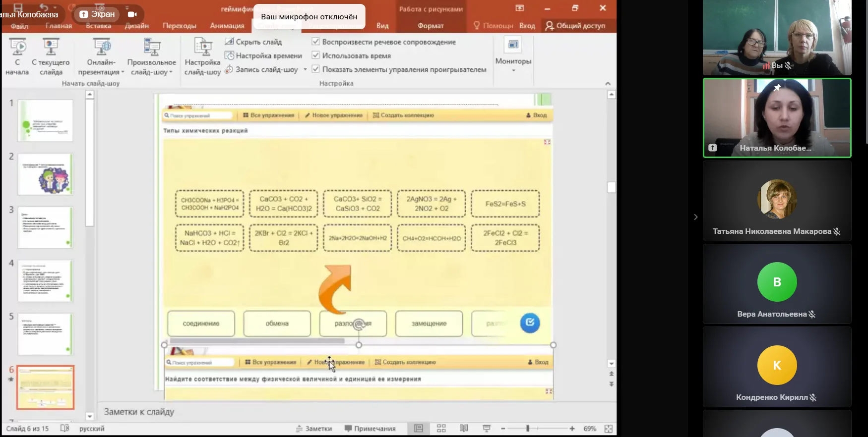
Task: Open Custom Slide Show (Произвольное слайд-шоу) dropdown
Action: [x=151, y=67]
